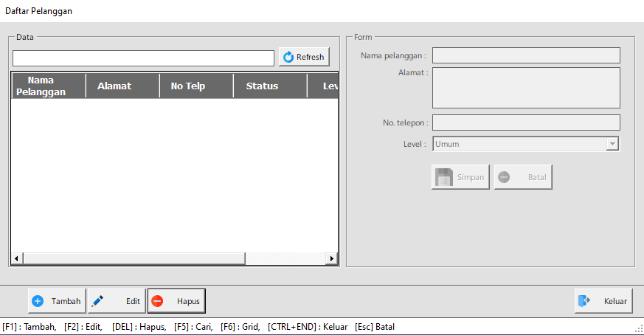
Task: Click the Edit button text
Action: coord(133,301)
